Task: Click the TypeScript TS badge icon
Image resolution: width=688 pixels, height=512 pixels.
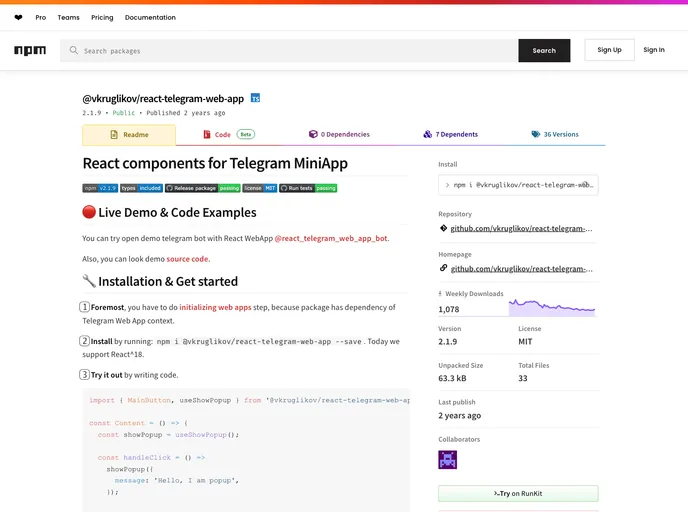Action: [x=255, y=98]
